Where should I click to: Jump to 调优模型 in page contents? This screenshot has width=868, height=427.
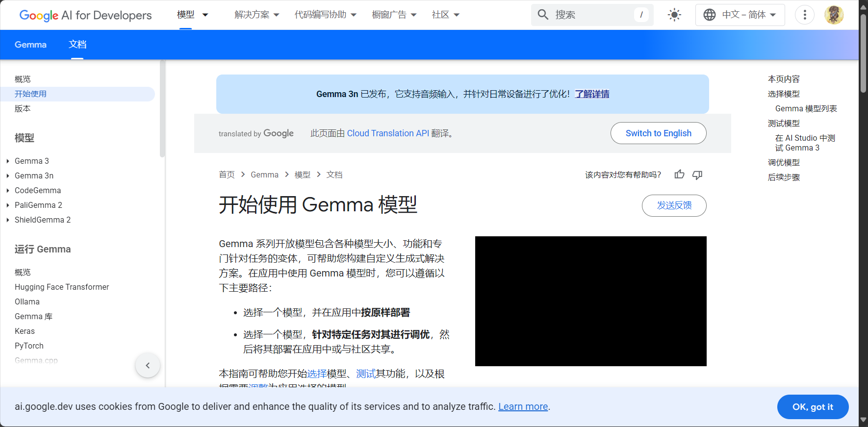tap(784, 162)
